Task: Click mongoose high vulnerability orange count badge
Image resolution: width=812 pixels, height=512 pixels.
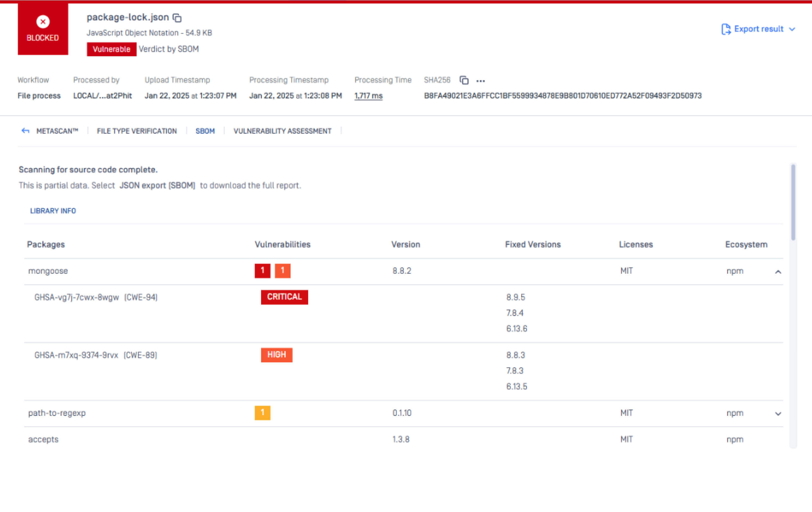Action: tap(283, 271)
